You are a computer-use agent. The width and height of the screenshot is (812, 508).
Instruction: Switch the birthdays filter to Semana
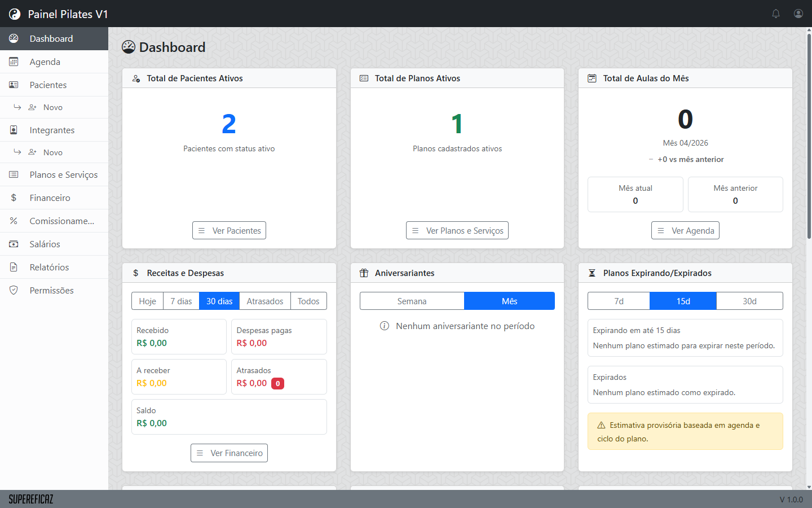tap(412, 301)
